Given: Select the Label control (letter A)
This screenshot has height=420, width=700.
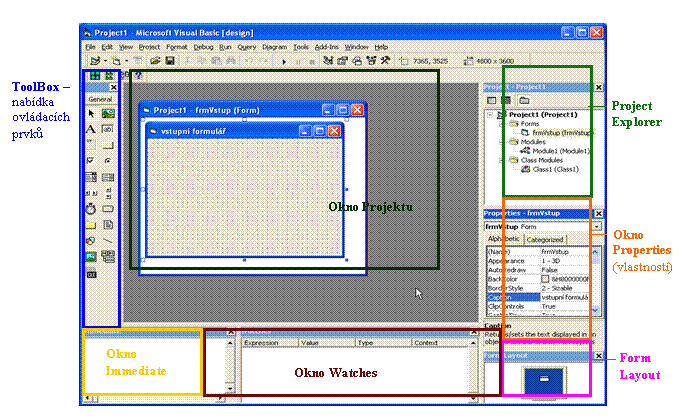Looking at the screenshot, I should (91, 129).
